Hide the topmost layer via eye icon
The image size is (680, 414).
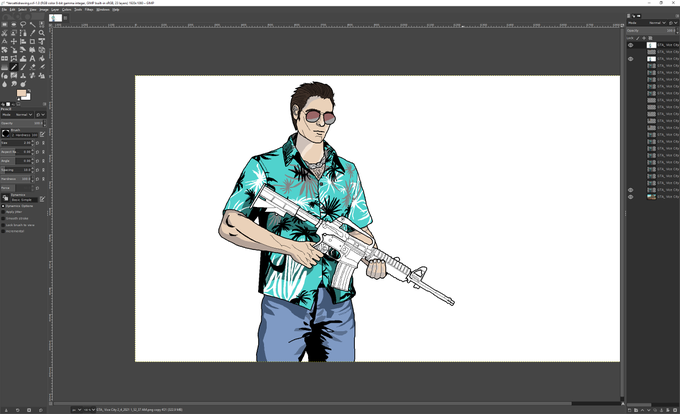pos(631,45)
